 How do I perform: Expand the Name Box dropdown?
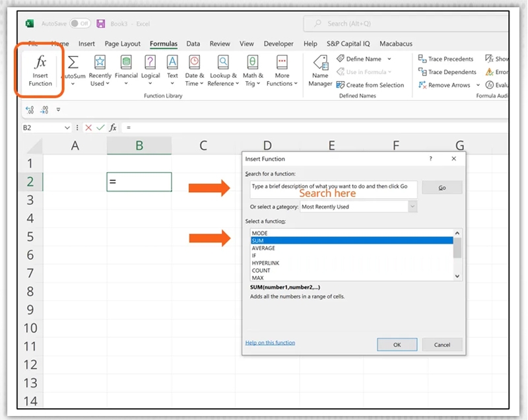[67, 127]
